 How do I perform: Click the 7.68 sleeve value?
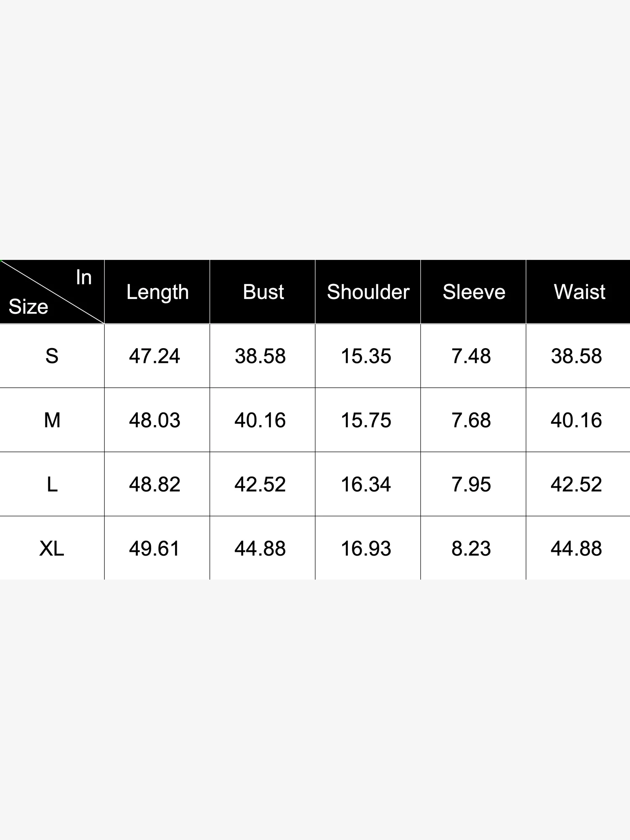click(x=471, y=420)
